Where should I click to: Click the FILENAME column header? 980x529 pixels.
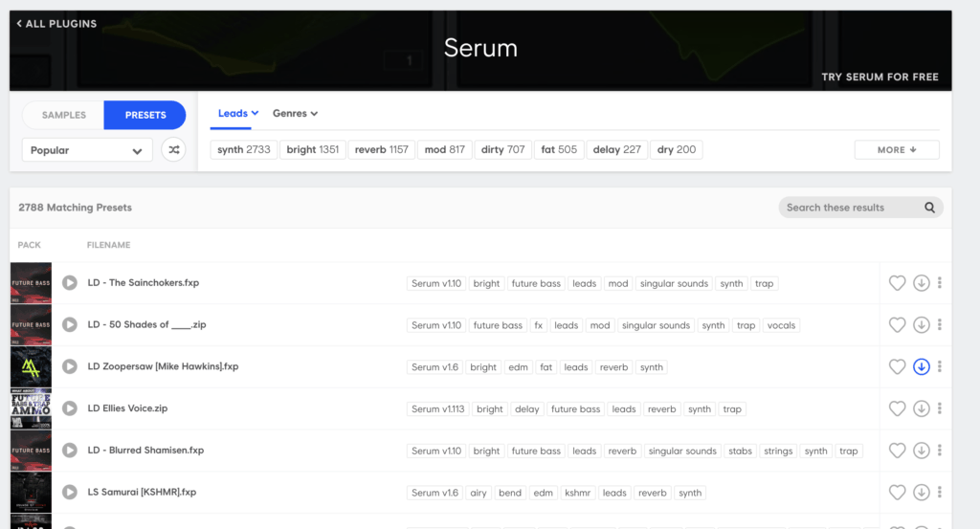(108, 245)
